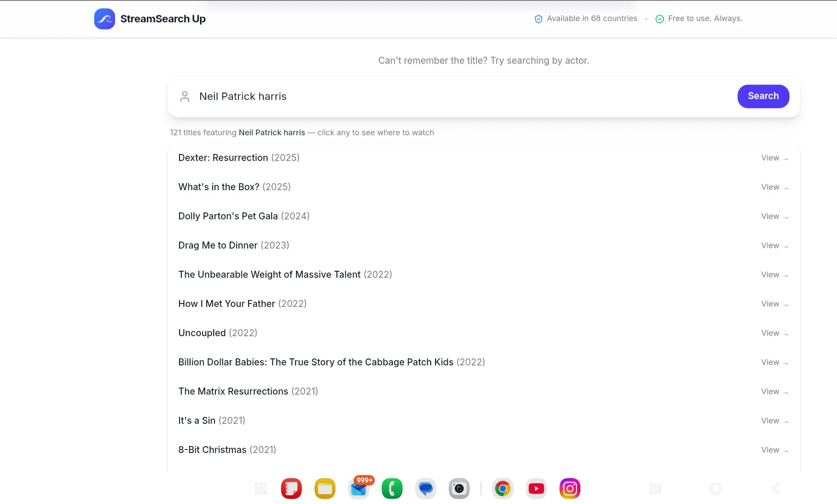Viewport: 837px width, 504px height.
Task: Launch Instagram from the dock
Action: (x=570, y=488)
